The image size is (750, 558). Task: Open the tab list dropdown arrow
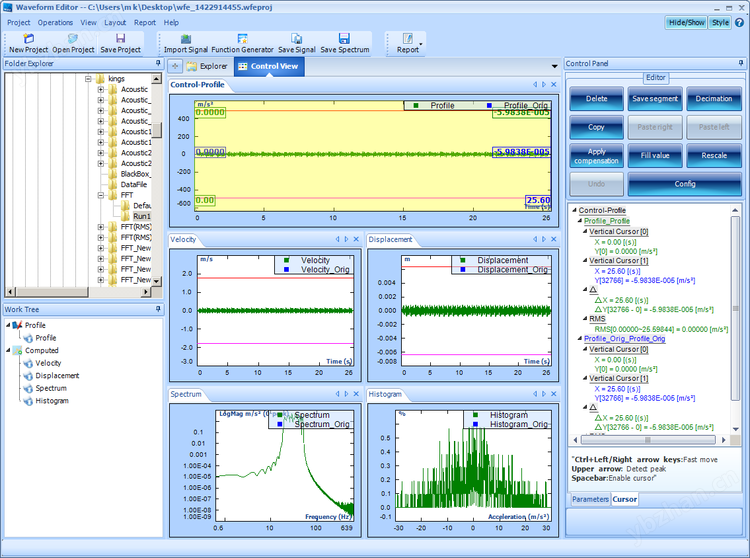(x=554, y=66)
